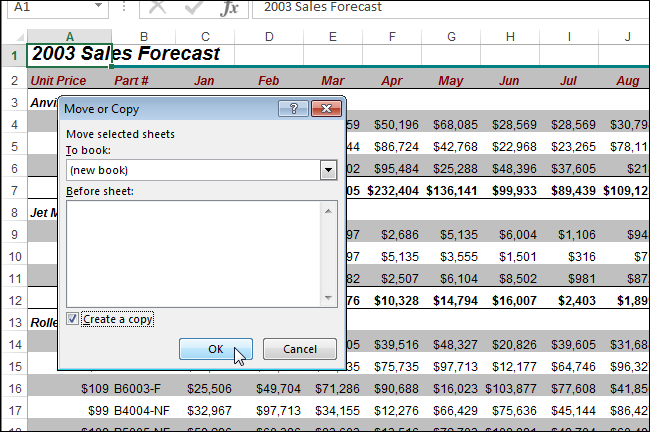Confirm the dialog with OK
This screenshot has width=650, height=432.
[216, 349]
